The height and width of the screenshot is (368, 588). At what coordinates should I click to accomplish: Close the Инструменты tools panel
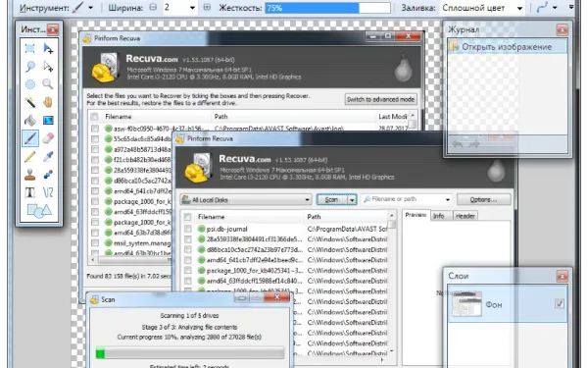pyautogui.click(x=53, y=29)
